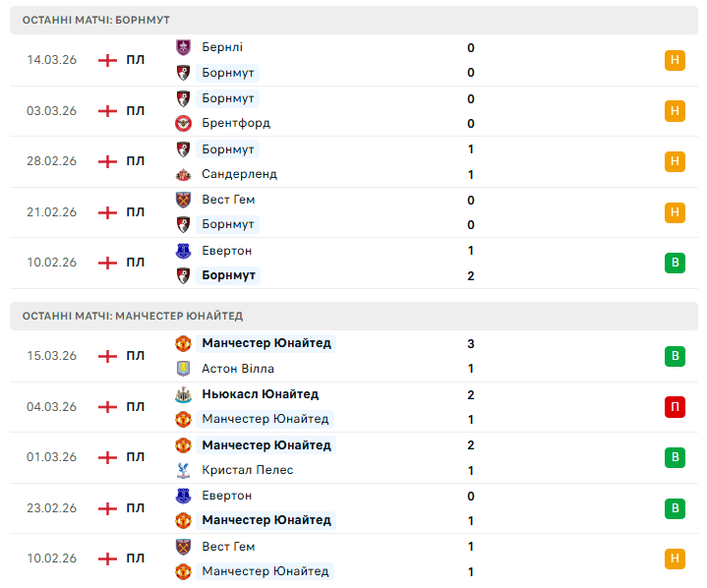
Task: Click Everton crest in Bournemouth's 10.02.26 match
Action: (183, 251)
